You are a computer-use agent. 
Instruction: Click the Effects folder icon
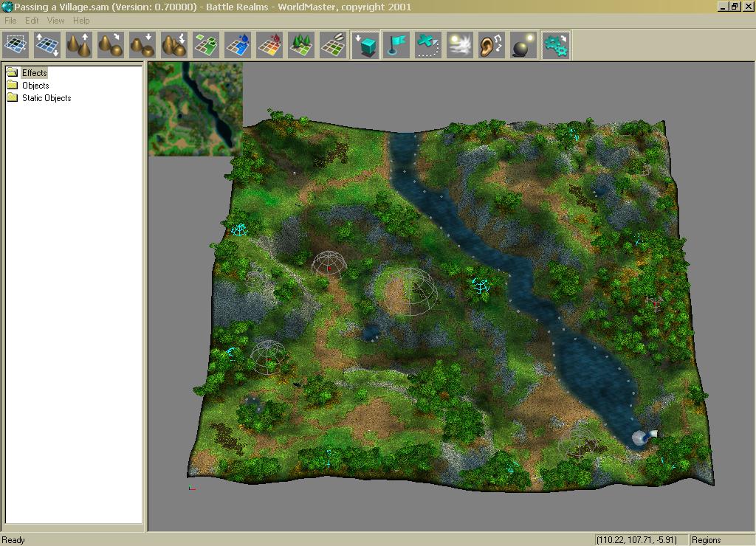click(12, 73)
